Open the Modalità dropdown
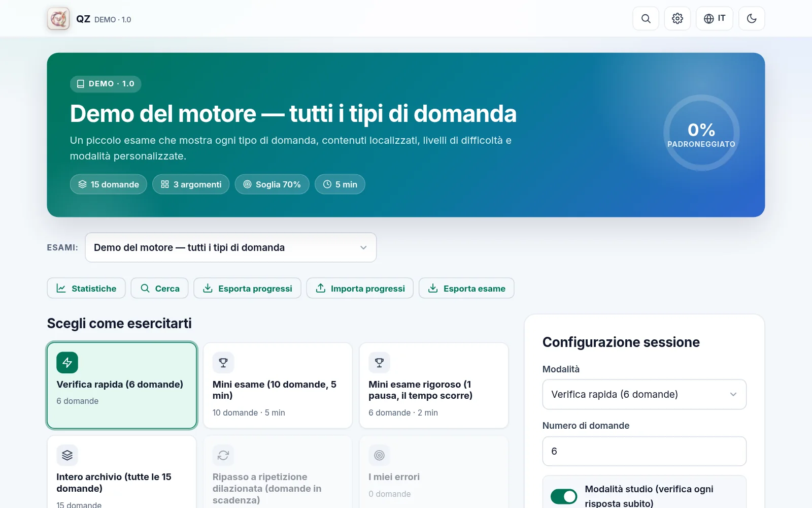The width and height of the screenshot is (812, 508). pyautogui.click(x=645, y=394)
